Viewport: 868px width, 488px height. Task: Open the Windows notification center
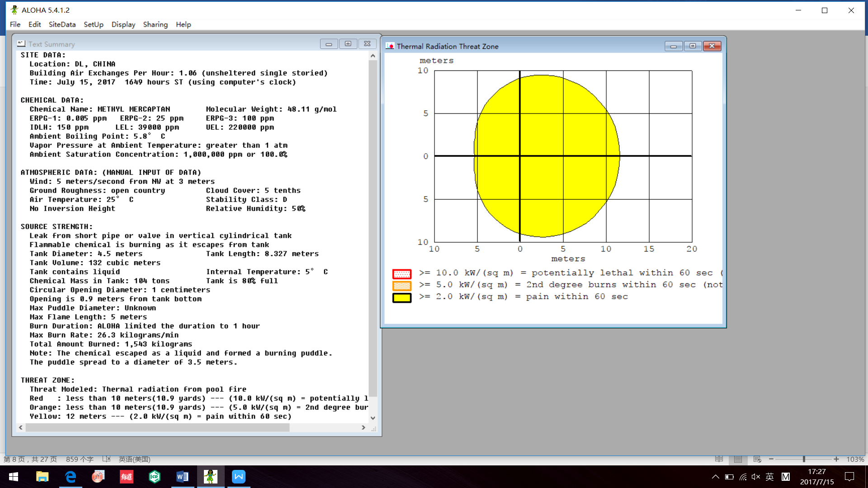(x=849, y=477)
